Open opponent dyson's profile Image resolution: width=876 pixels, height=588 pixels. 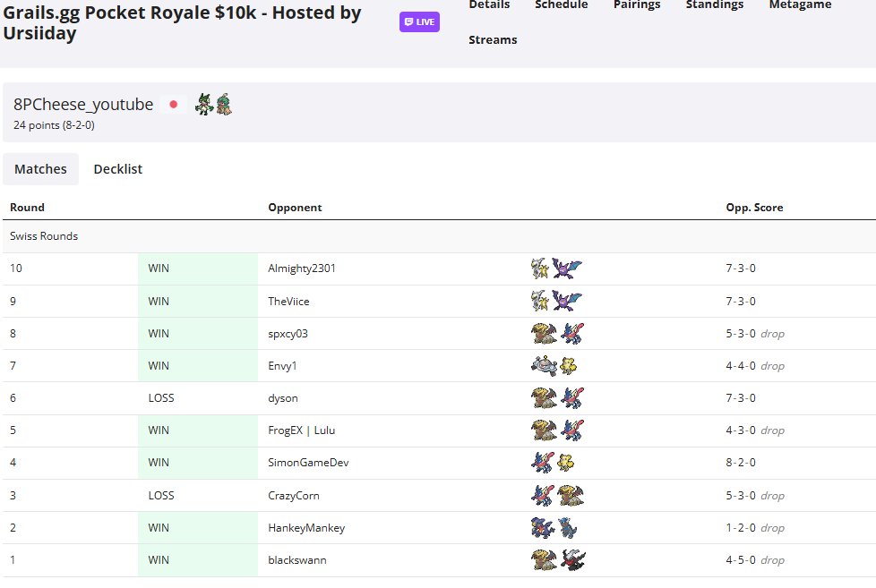point(283,398)
